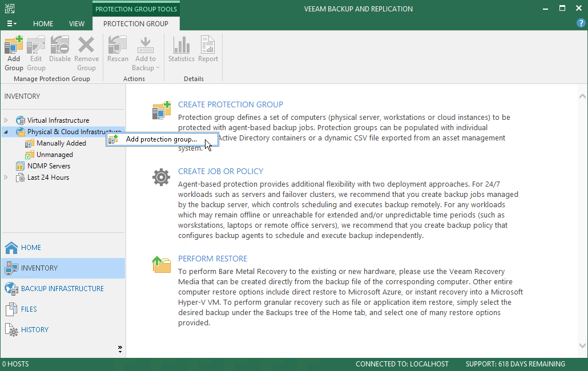
Task: Click the Statistics ribbon button
Action: coord(182,49)
